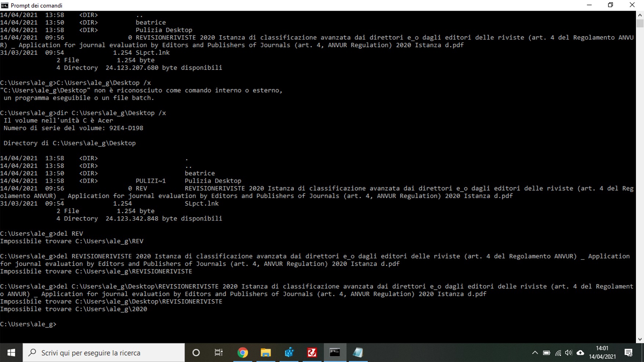This screenshot has height=362, width=644.
Task: Open the Windows Start menu
Action: pos(11,352)
